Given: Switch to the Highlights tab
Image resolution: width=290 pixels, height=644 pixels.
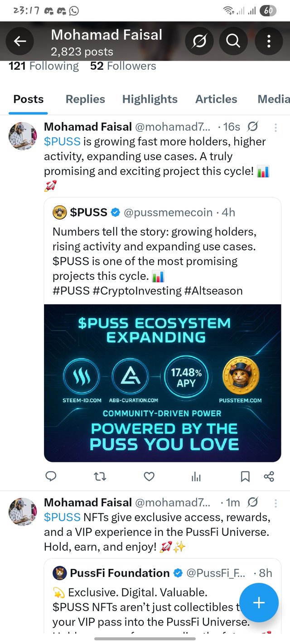Looking at the screenshot, I should [x=150, y=99].
